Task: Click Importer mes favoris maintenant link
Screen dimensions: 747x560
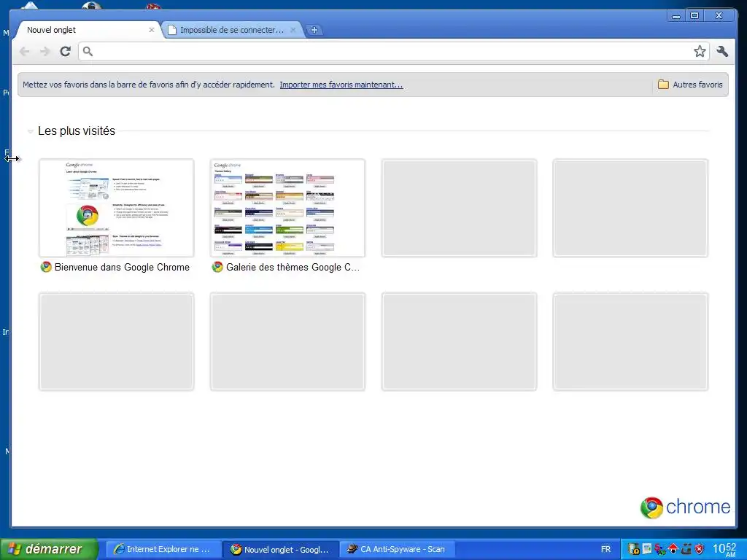Action: click(x=341, y=85)
